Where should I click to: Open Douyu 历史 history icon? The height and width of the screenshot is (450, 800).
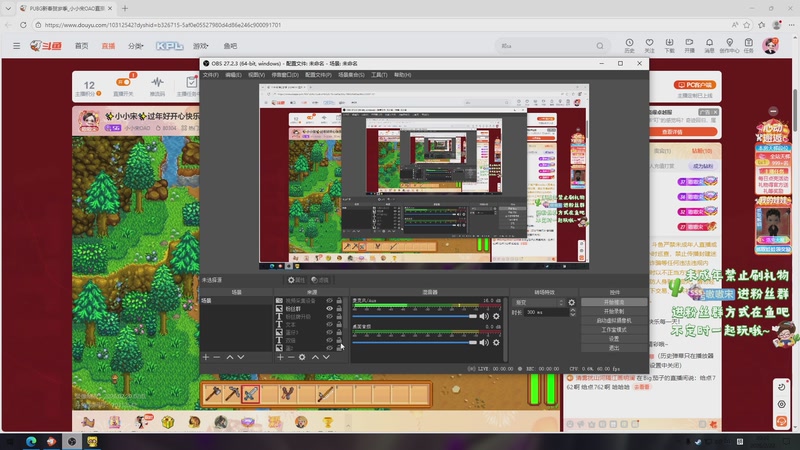click(629, 45)
